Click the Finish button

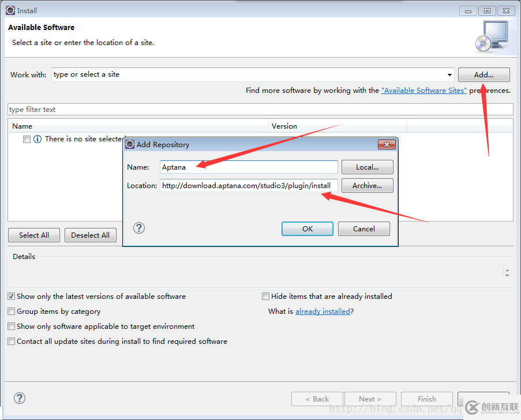click(426, 399)
